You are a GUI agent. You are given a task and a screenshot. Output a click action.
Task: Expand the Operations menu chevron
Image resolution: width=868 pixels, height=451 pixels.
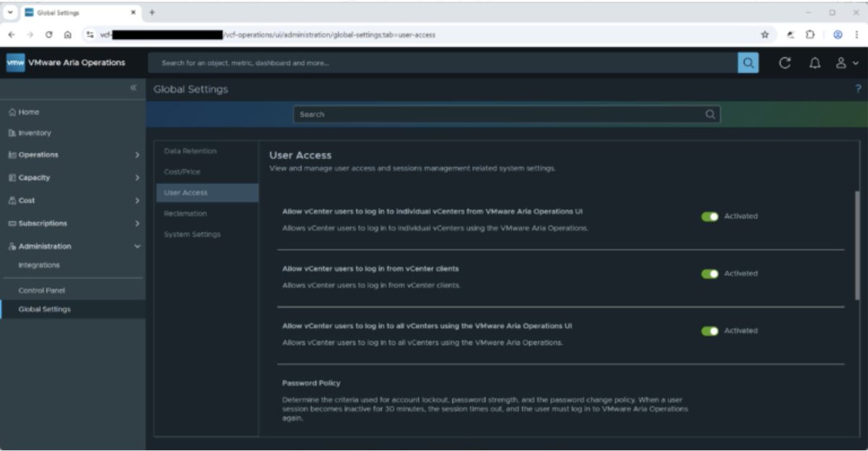click(x=137, y=155)
